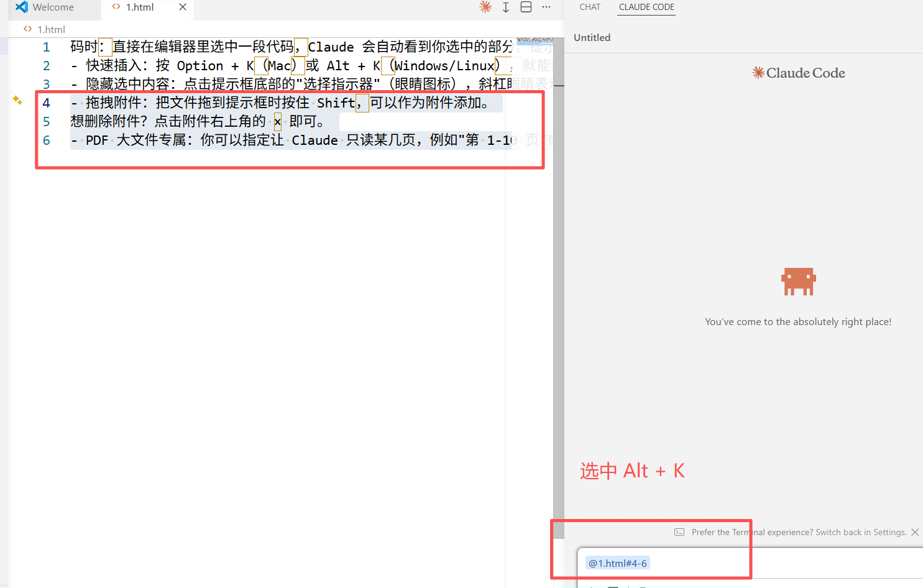Click line number 4 in the gutter
The width and height of the screenshot is (923, 588).
coord(46,103)
